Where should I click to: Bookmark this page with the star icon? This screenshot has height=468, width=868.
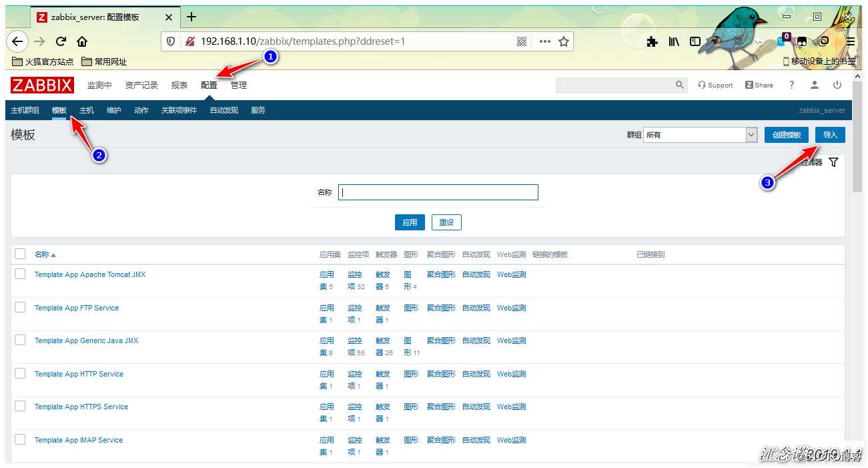564,41
